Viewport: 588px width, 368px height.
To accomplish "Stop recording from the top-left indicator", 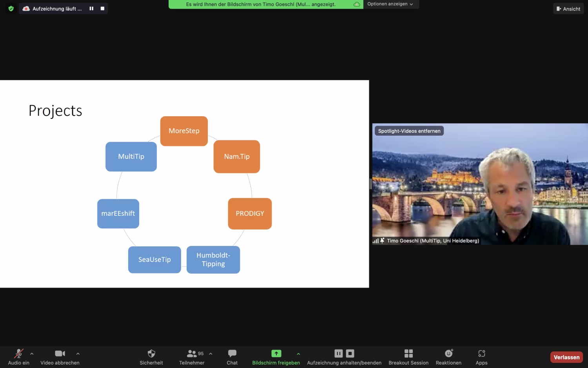I will click(x=102, y=9).
